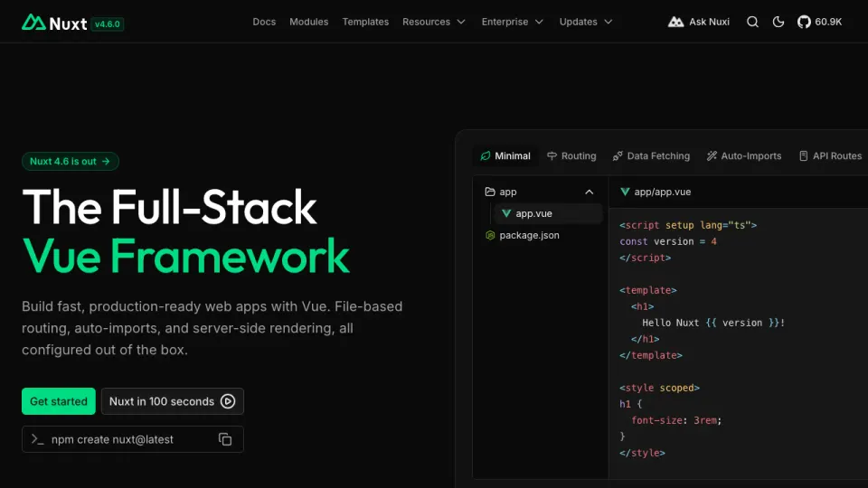Copy the npm create nuxt command

tap(225, 439)
